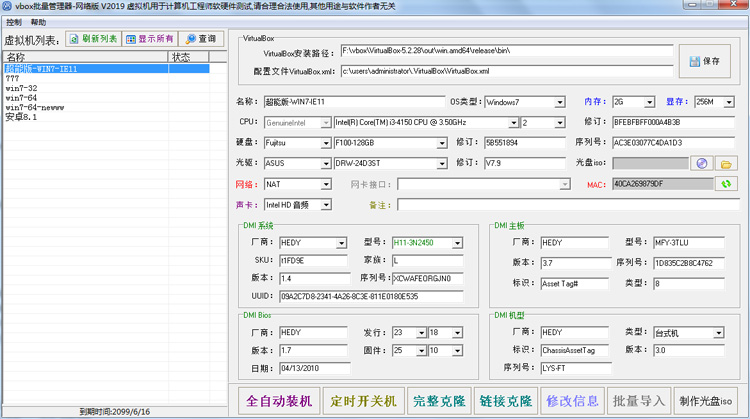Click the 全自动装机 button

[279, 401]
